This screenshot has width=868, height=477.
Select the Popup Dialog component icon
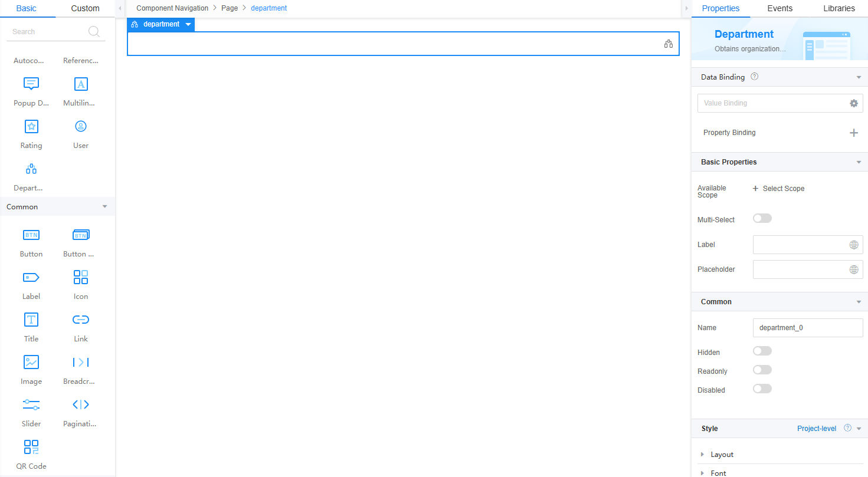pos(31,84)
